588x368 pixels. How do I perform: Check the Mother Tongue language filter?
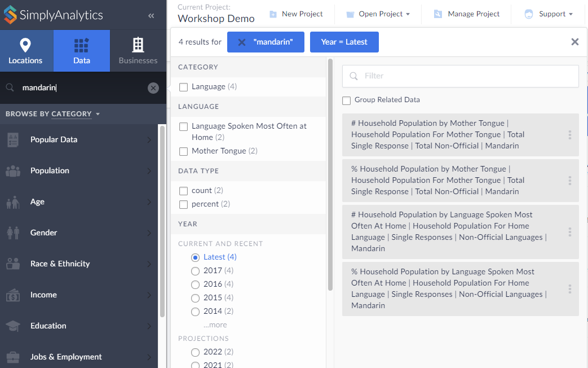pos(183,151)
